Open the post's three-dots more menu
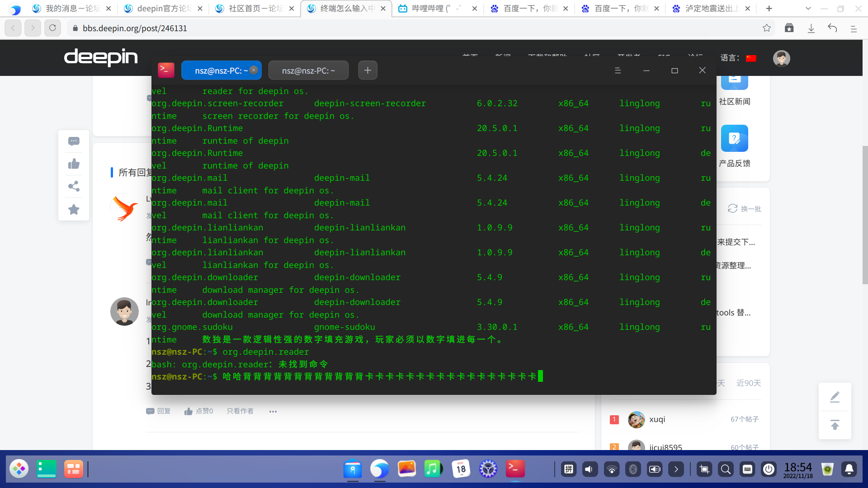Screen dimensions: 868x488 (273, 411)
